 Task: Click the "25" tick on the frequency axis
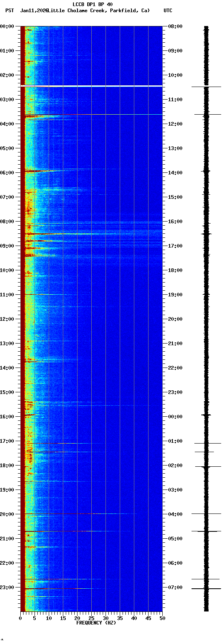tap(91, 618)
